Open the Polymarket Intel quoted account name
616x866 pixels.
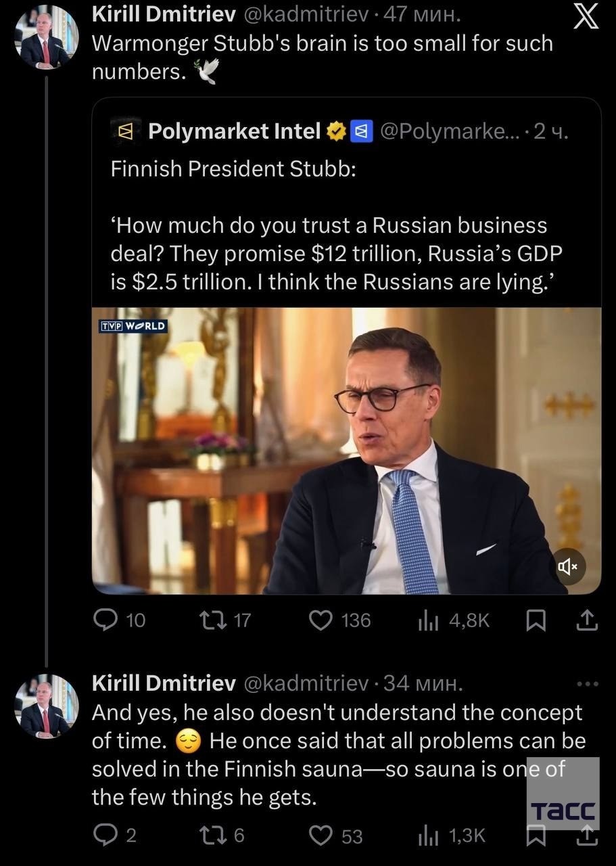click(x=234, y=131)
